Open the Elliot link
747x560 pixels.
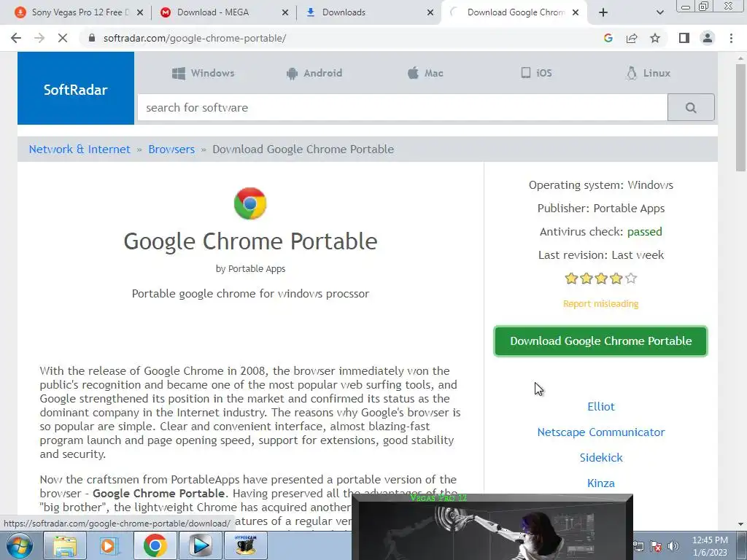[601, 407]
